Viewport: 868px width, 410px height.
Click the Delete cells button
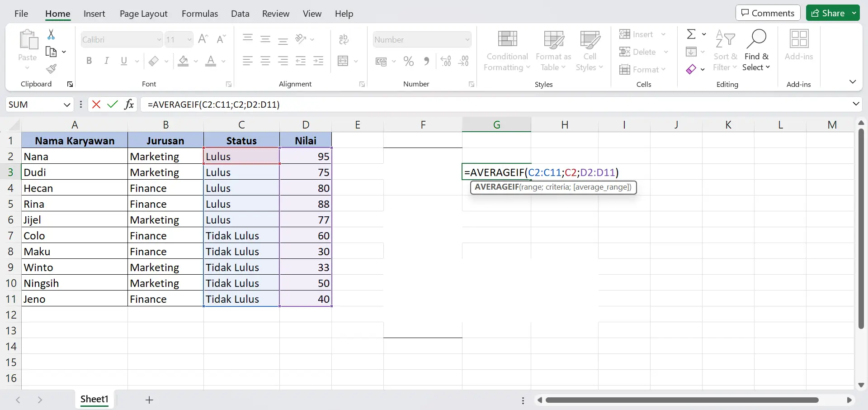638,52
